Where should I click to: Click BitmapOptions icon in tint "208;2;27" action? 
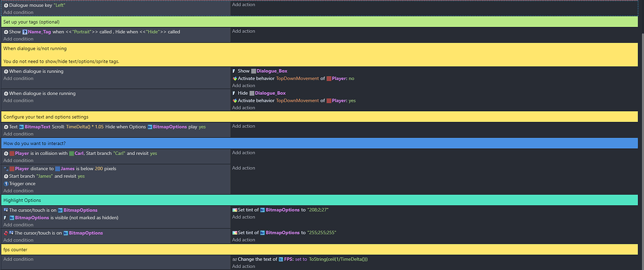click(263, 210)
